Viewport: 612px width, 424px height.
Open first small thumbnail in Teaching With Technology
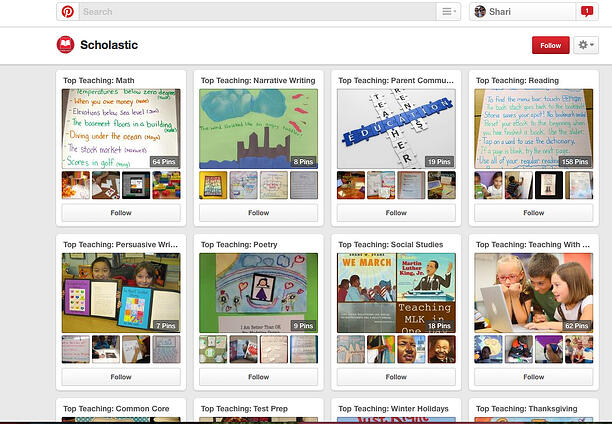(x=488, y=349)
